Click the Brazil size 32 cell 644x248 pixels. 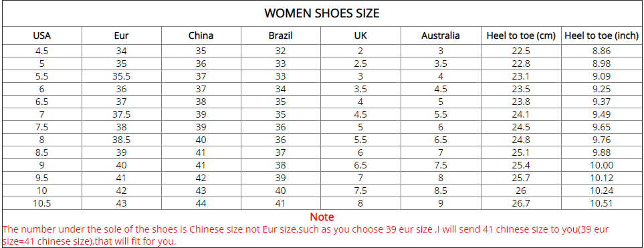click(280, 51)
